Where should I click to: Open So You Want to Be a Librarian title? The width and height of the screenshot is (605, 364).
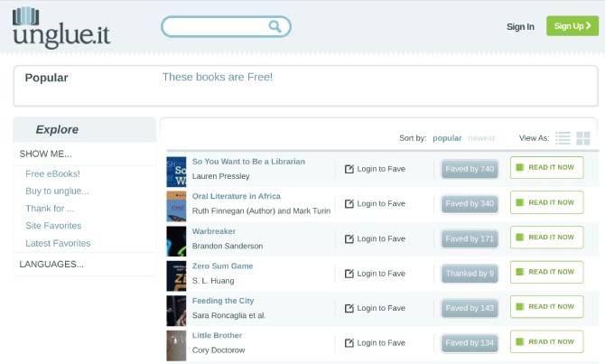[248, 162]
